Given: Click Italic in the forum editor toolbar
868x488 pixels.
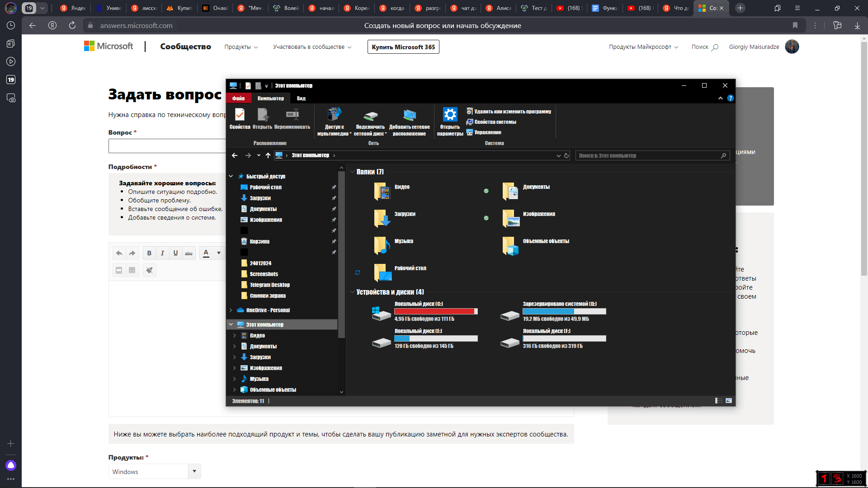Looking at the screenshot, I should [x=162, y=253].
